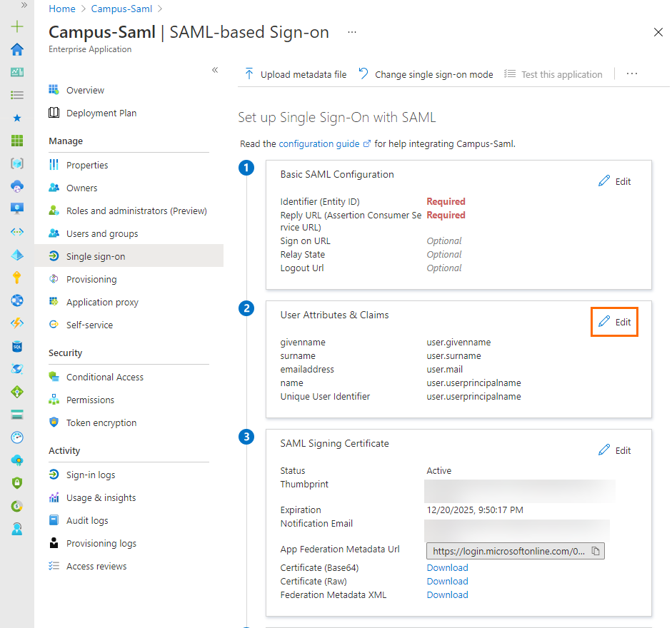
Task: Open Virtual machines monitor icon
Action: (x=17, y=208)
